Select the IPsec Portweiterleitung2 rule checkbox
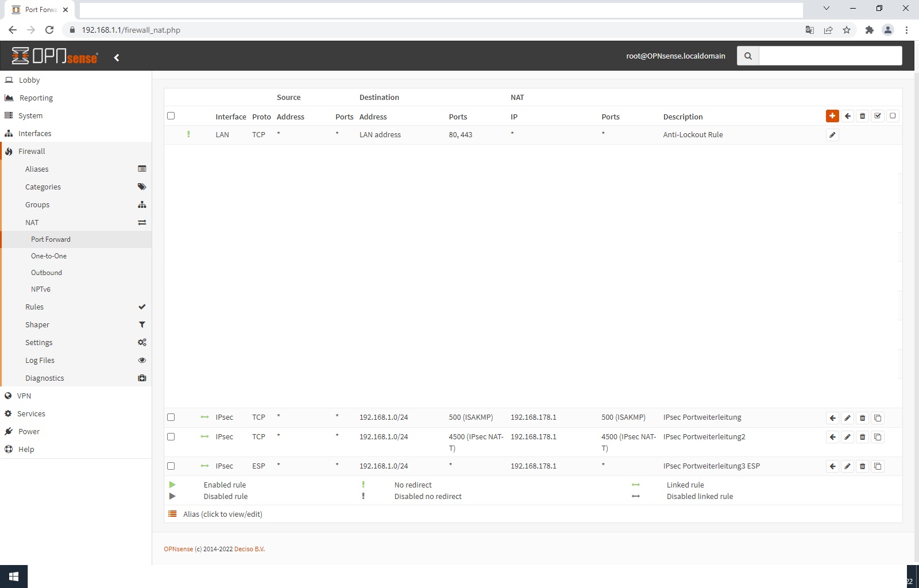Image resolution: width=919 pixels, height=588 pixels. [171, 437]
